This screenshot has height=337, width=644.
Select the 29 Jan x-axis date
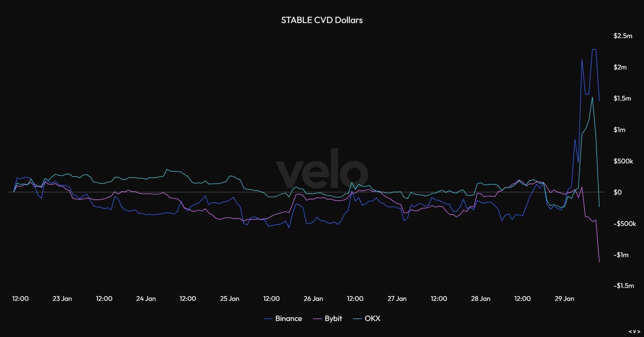[x=564, y=298]
